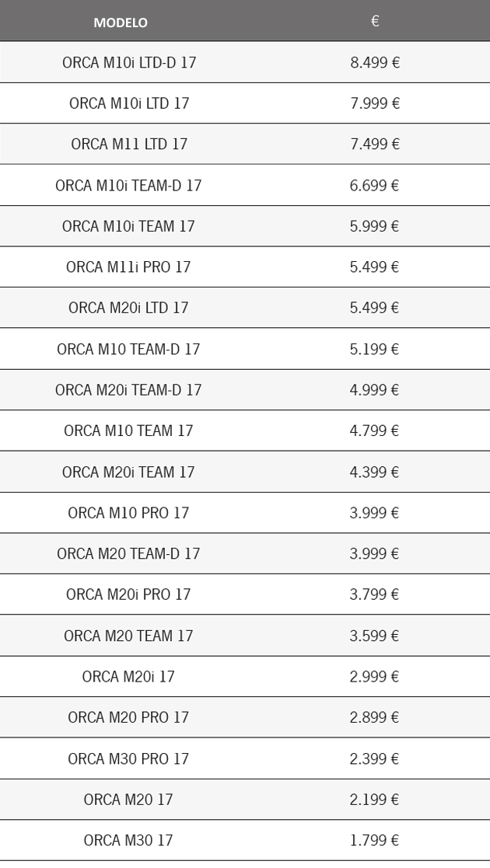This screenshot has width=490, height=868.
Task: Select the ORCA M20i 17 model
Action: (128, 677)
